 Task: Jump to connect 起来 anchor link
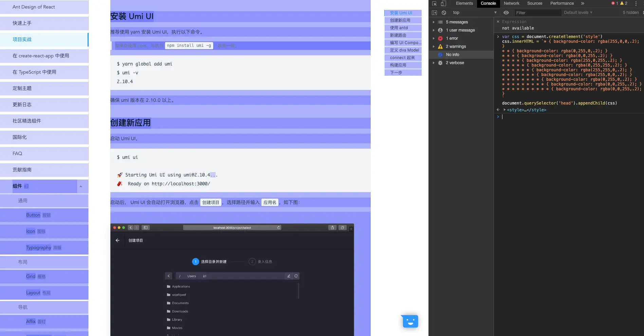402,58
